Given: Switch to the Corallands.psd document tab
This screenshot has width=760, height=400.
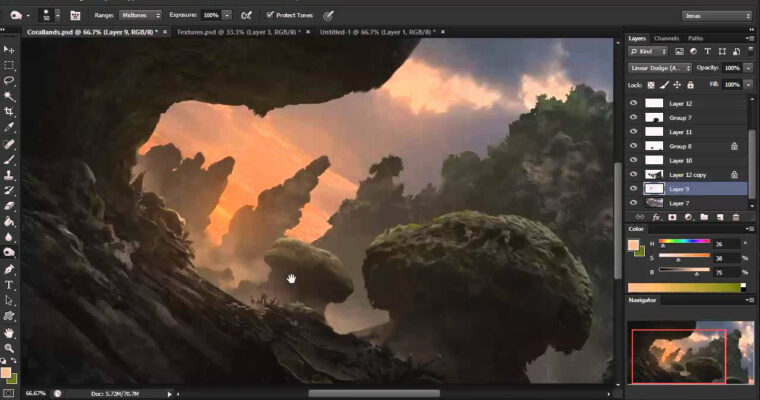Looking at the screenshot, I should [x=92, y=32].
